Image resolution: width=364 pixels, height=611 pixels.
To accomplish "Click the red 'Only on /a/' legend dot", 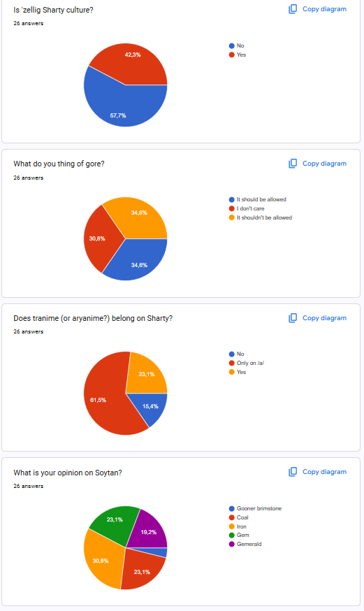I will 232,363.
